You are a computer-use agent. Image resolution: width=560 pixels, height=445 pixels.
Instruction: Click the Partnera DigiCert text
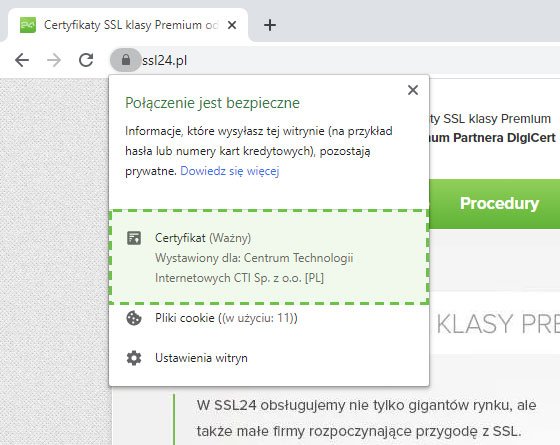504,138
